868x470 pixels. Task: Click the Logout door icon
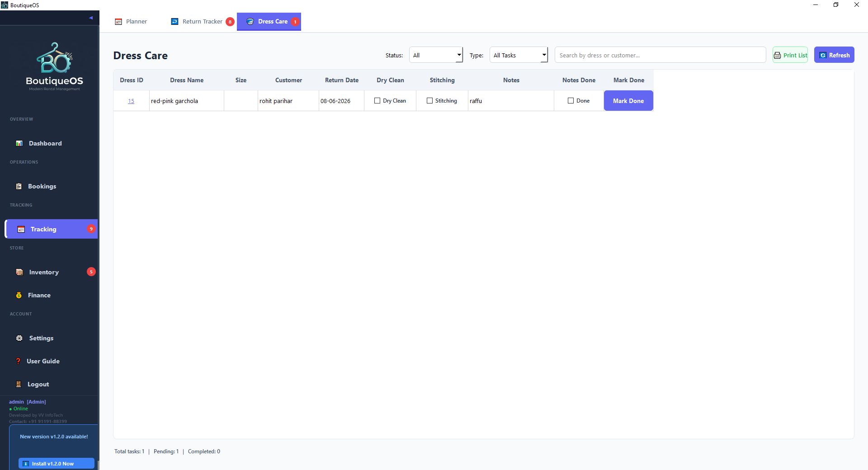click(x=19, y=384)
